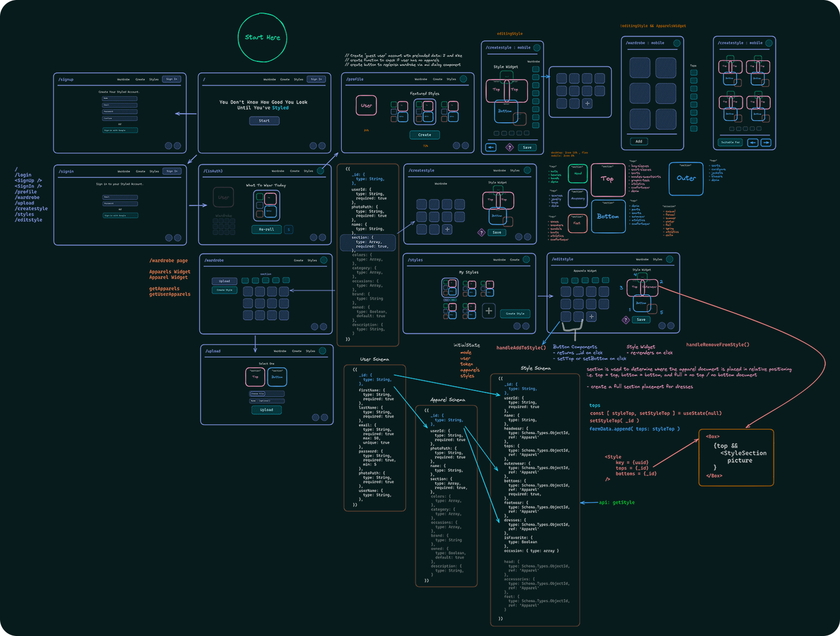Open Wardrobe nav item in /signup frame
This screenshot has height=636, width=840.
(x=123, y=79)
